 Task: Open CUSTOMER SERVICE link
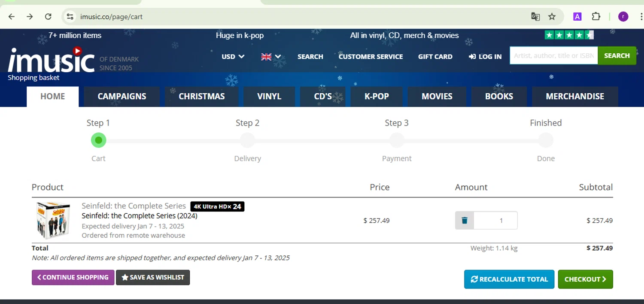[x=371, y=56]
